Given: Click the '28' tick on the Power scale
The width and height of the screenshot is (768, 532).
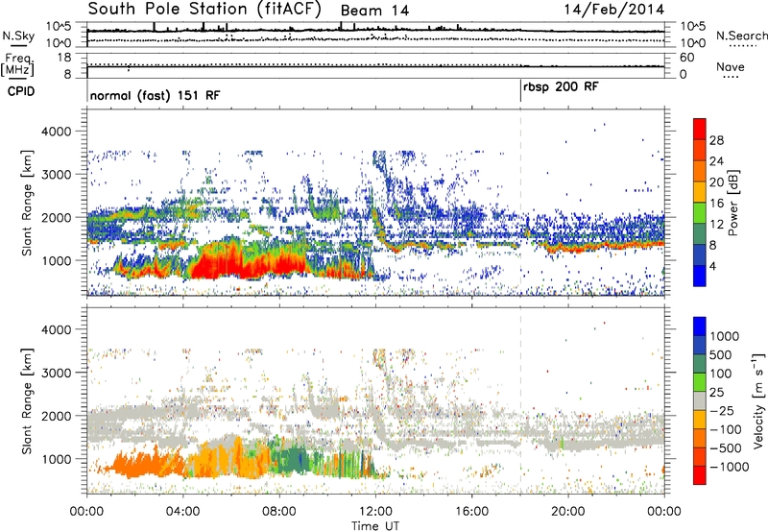Looking at the screenshot, I should point(716,140).
